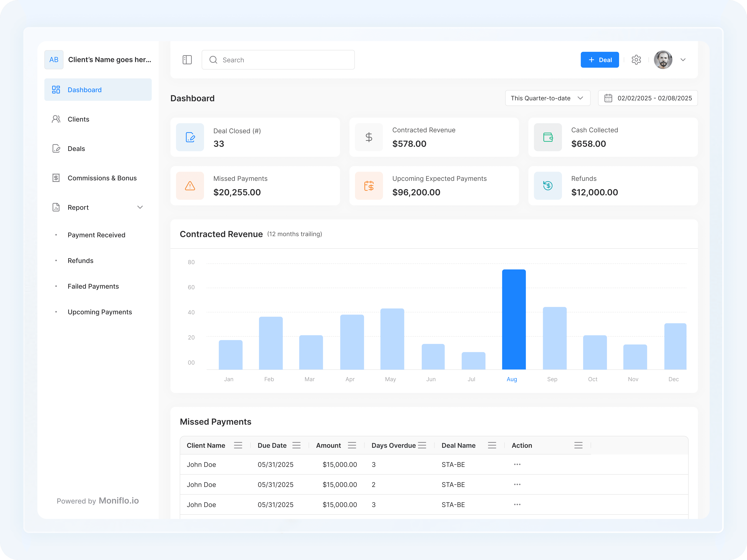Expand the user profile chevron menu
The height and width of the screenshot is (560, 747).
(683, 60)
